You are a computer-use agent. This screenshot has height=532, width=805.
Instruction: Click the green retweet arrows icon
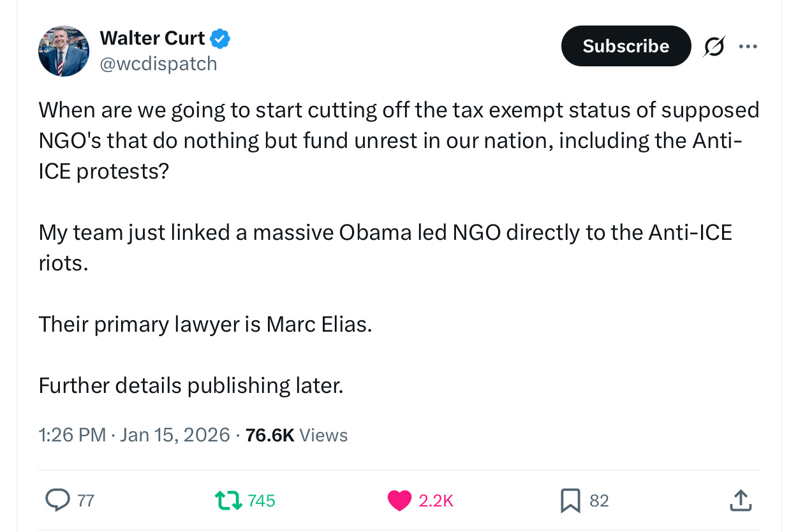(229, 501)
